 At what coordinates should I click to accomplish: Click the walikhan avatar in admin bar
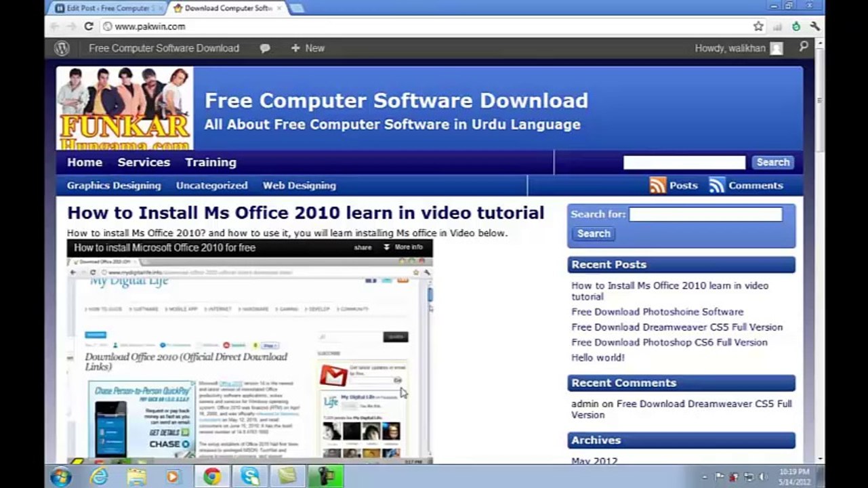click(x=777, y=48)
